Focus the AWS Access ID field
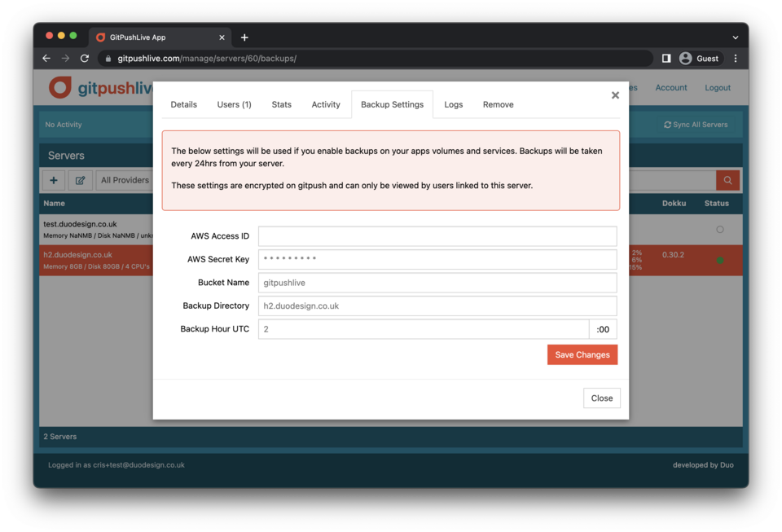 click(437, 235)
